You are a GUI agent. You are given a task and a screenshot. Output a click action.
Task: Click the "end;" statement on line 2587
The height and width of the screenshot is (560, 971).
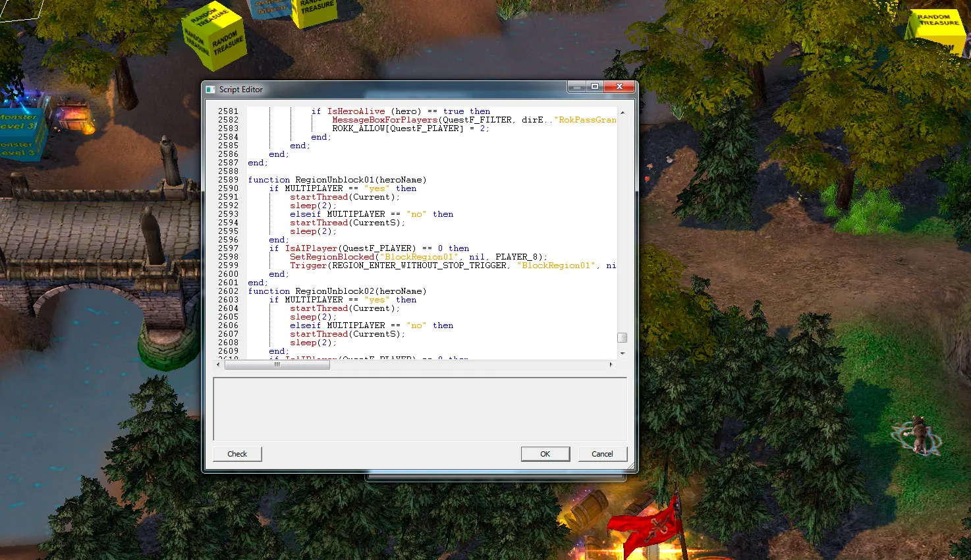coord(258,163)
